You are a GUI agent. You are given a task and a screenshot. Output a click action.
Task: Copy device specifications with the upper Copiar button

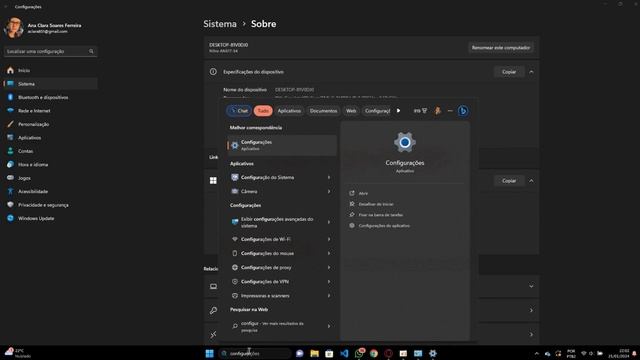tap(509, 72)
